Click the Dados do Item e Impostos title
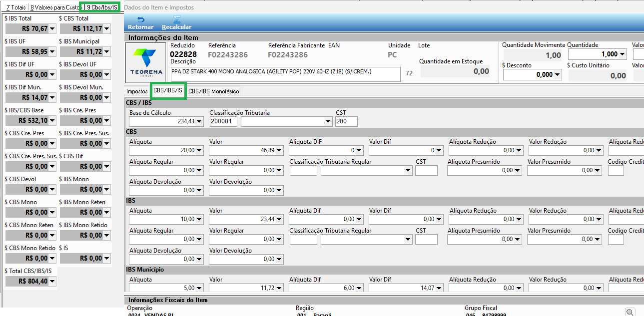The image size is (644, 316). pos(159,7)
